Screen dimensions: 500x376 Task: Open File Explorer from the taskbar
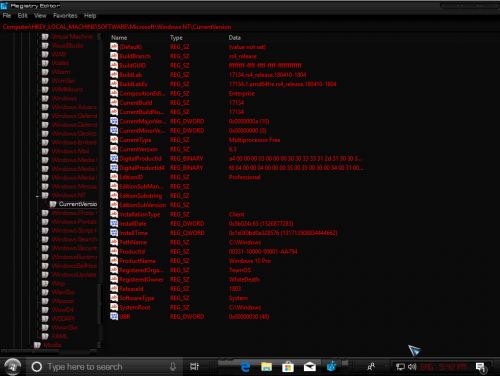click(x=266, y=367)
